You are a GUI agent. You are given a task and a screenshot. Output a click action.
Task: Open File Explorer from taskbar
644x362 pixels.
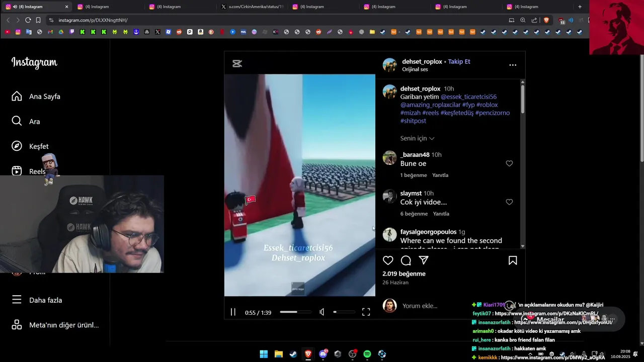pos(278,354)
